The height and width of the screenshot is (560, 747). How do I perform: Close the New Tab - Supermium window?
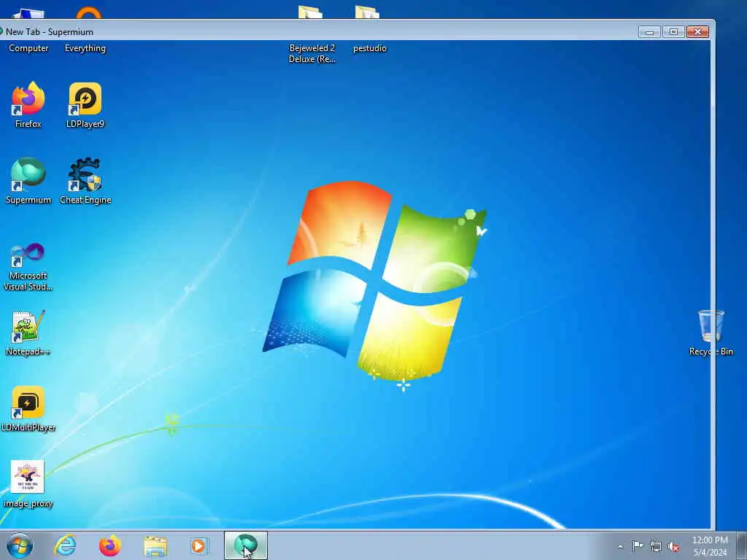click(x=697, y=32)
